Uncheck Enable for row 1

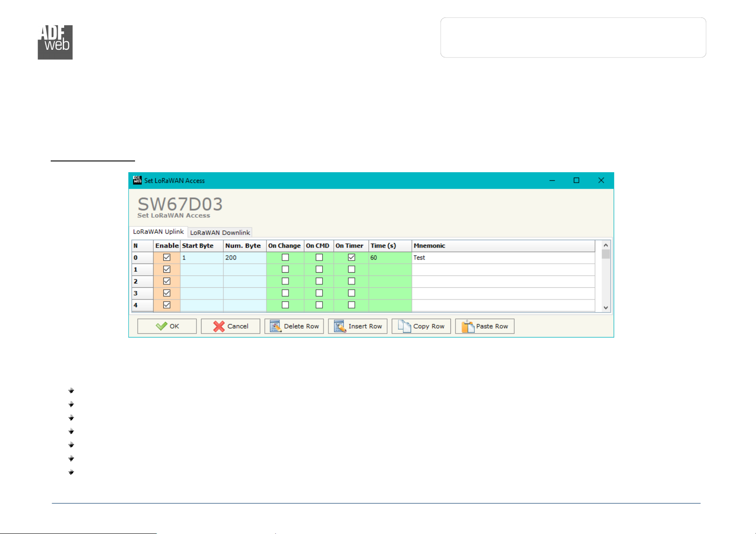click(x=167, y=269)
